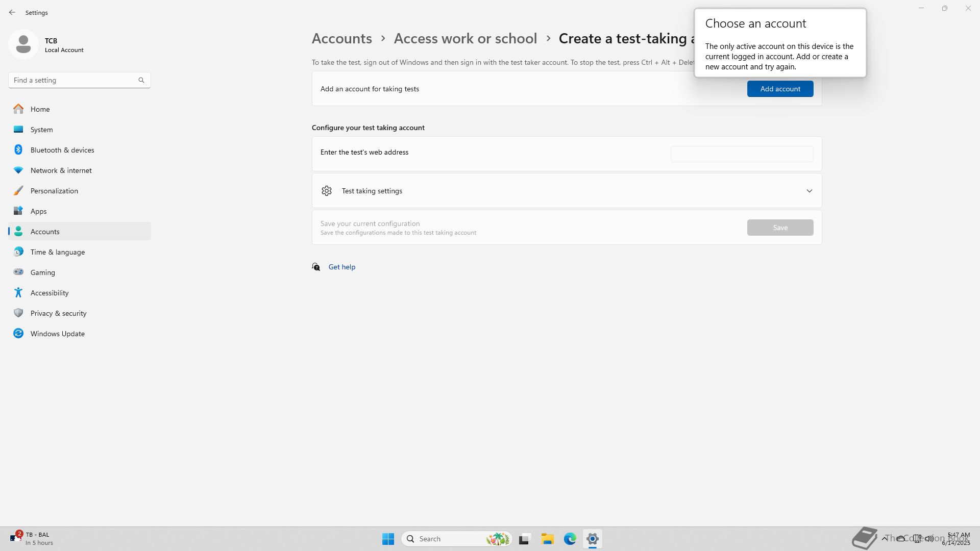
Task: Expand Test taking settings chevron
Action: point(809,191)
